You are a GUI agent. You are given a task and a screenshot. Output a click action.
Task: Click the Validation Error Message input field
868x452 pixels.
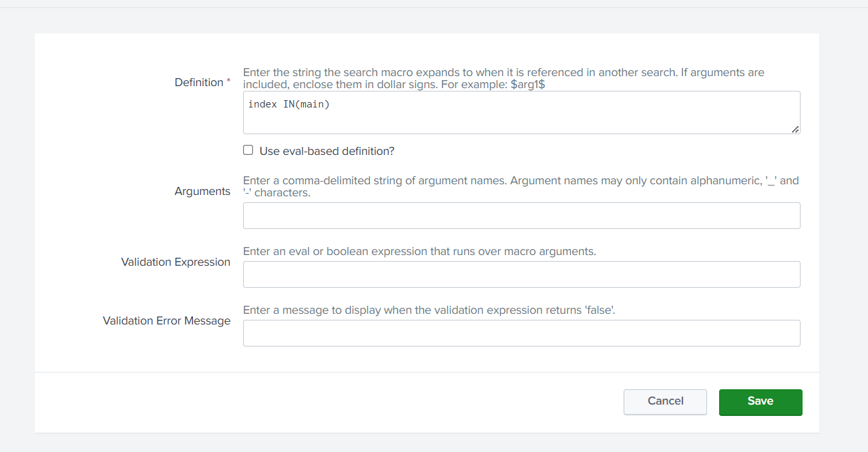point(521,332)
